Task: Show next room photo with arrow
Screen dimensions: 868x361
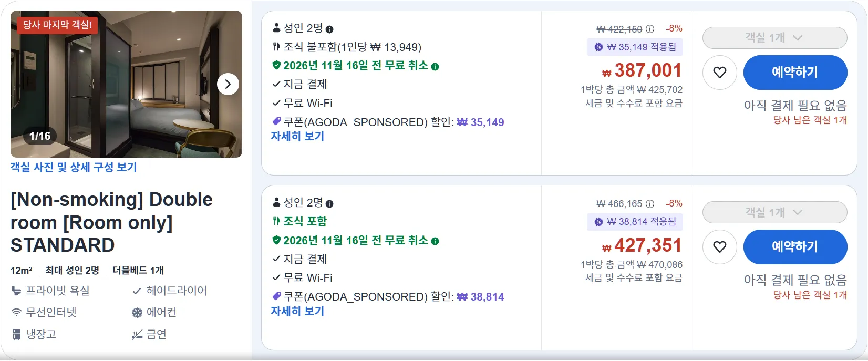Action: (228, 84)
